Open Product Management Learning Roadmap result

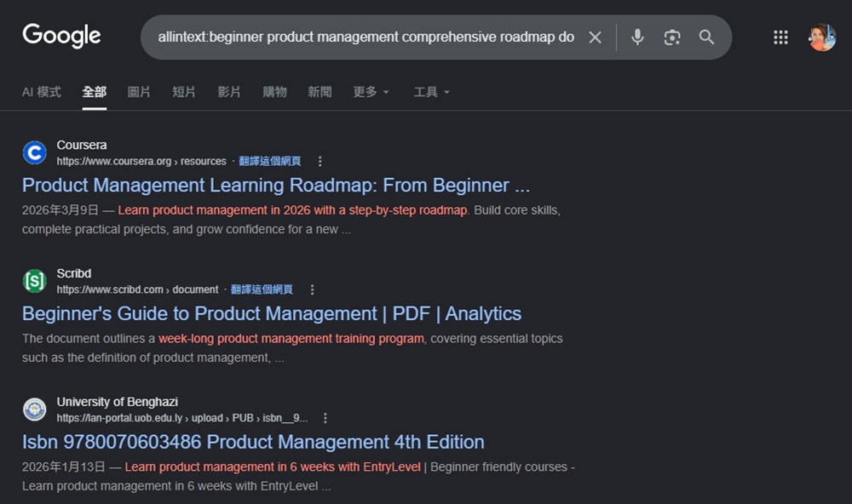[x=276, y=186]
